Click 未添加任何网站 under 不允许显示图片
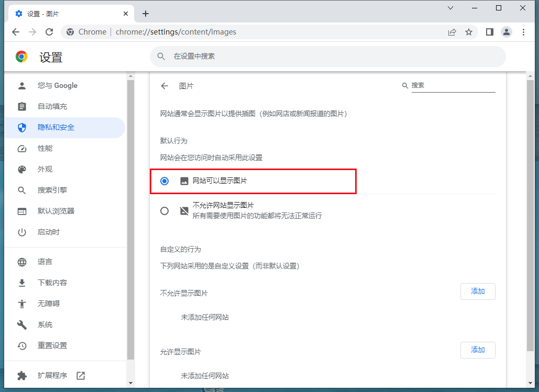 point(205,317)
